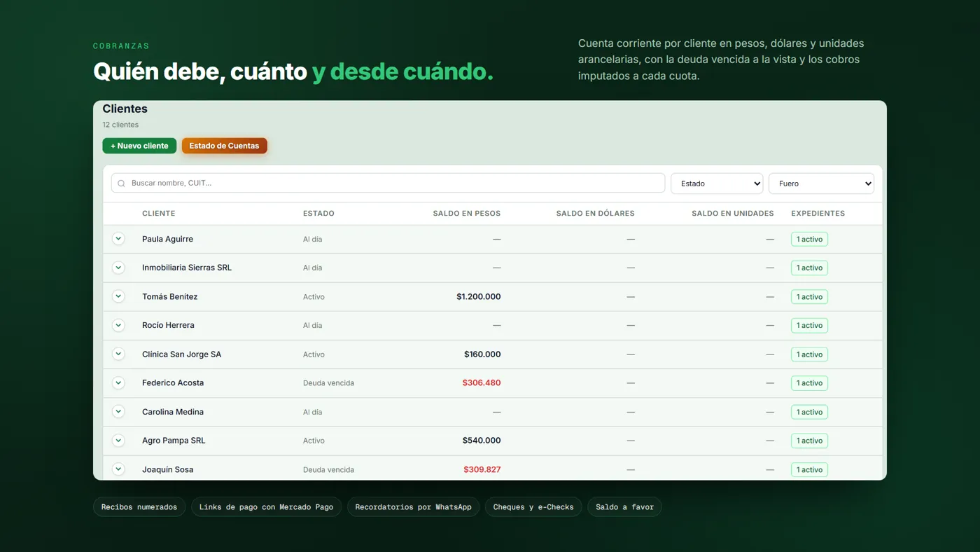The width and height of the screenshot is (980, 552).
Task: Expand the Paula Aguirre row
Action: 118,239
